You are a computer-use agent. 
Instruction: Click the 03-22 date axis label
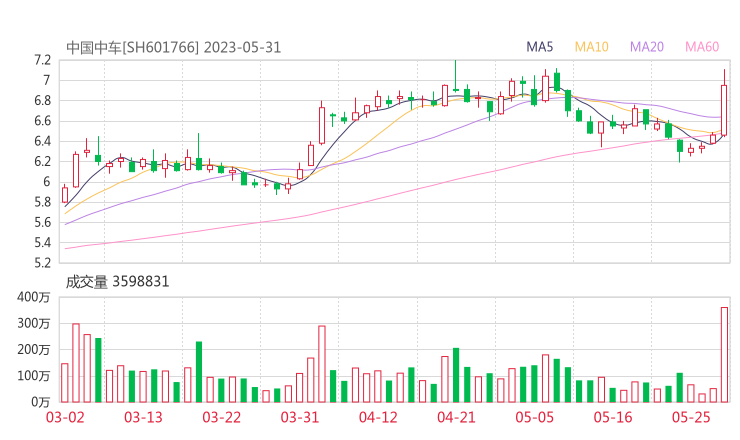(221, 417)
